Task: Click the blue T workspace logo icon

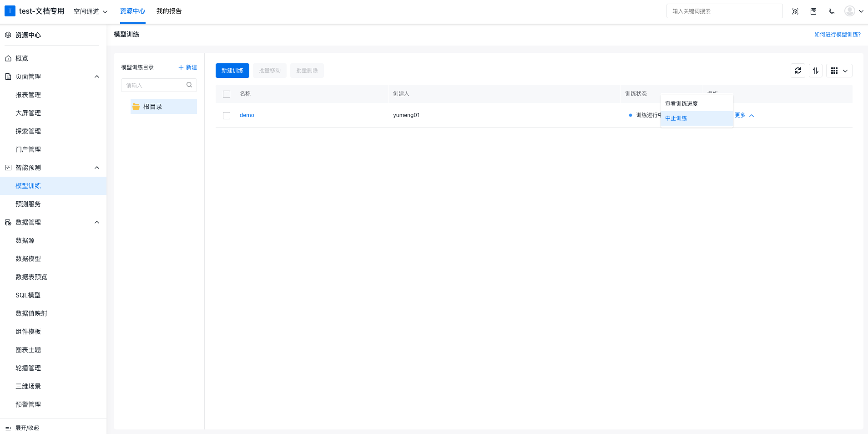Action: tap(10, 11)
